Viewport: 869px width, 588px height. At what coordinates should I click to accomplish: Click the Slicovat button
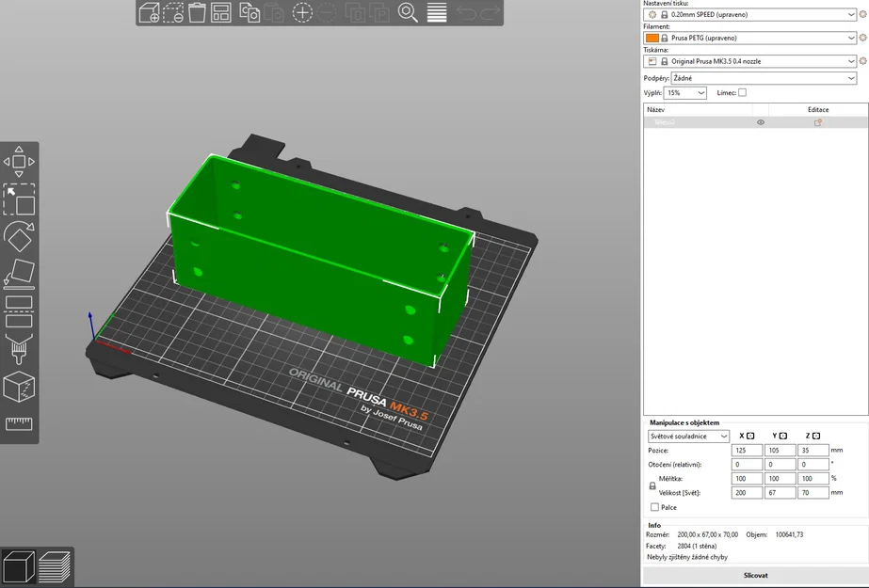[x=755, y=575]
